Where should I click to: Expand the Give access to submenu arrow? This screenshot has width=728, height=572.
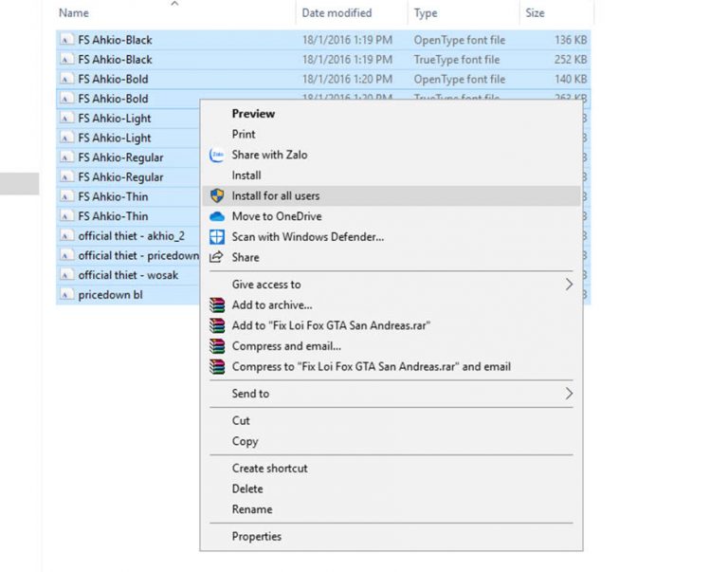(569, 285)
